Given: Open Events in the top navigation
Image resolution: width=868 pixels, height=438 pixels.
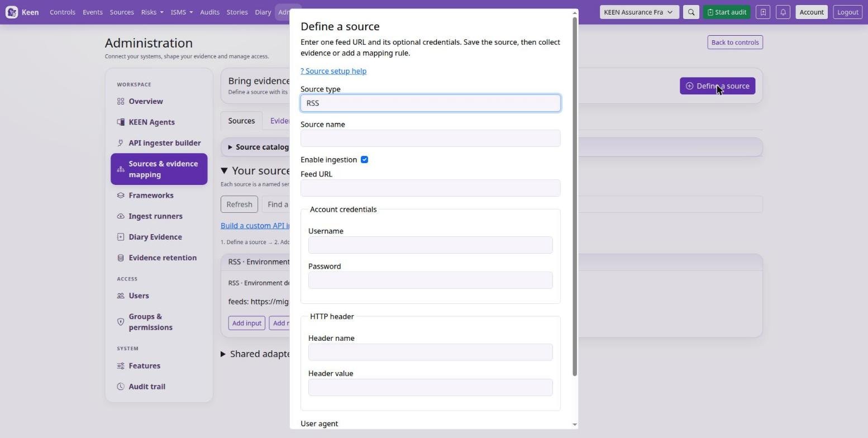Looking at the screenshot, I should [93, 12].
